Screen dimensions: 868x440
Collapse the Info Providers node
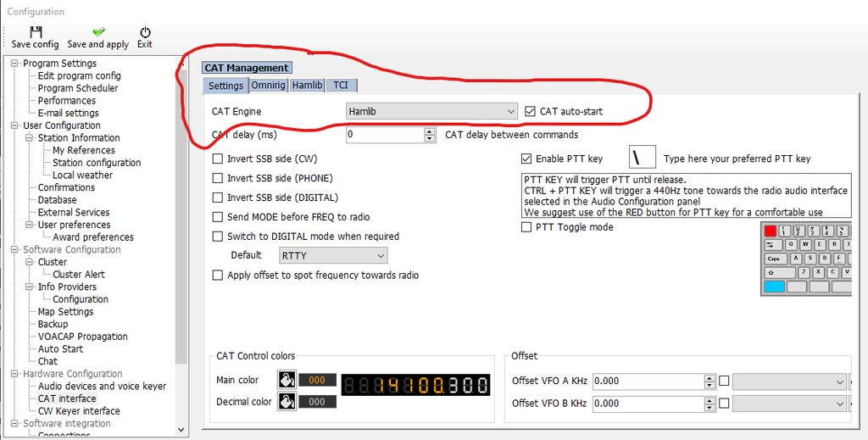[x=30, y=287]
